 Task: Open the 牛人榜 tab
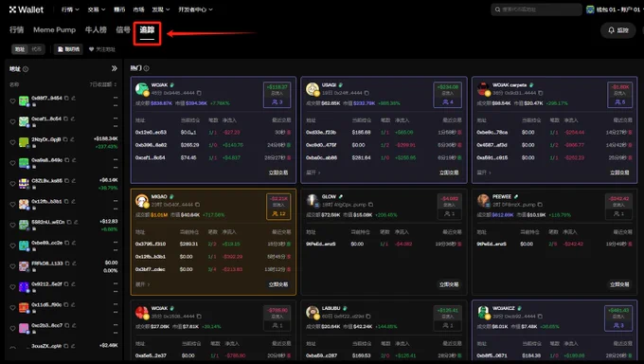pyautogui.click(x=96, y=30)
